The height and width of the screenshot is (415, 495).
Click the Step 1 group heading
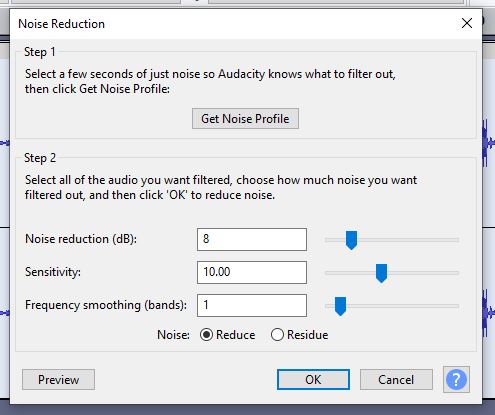coord(40,52)
